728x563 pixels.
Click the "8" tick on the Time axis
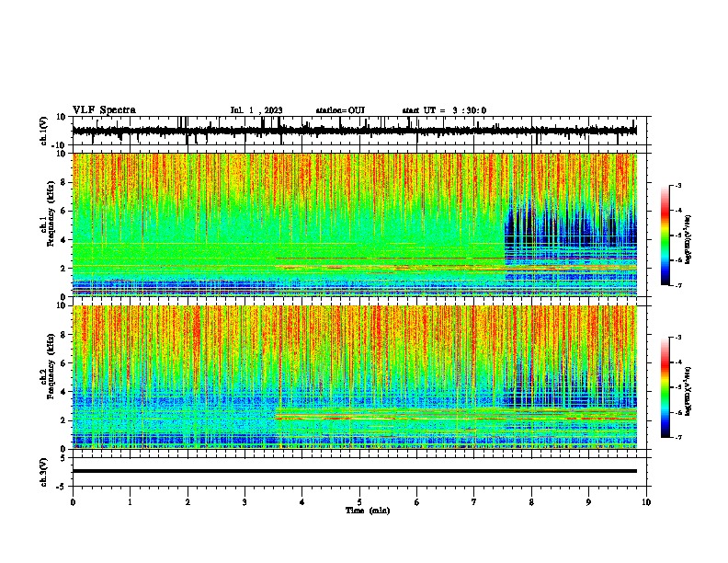pos(531,502)
